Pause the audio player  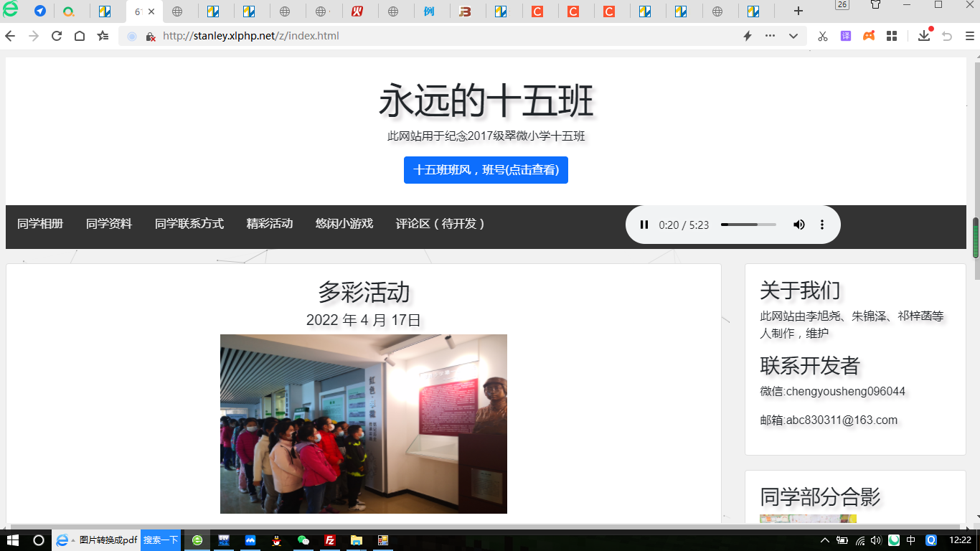[644, 225]
